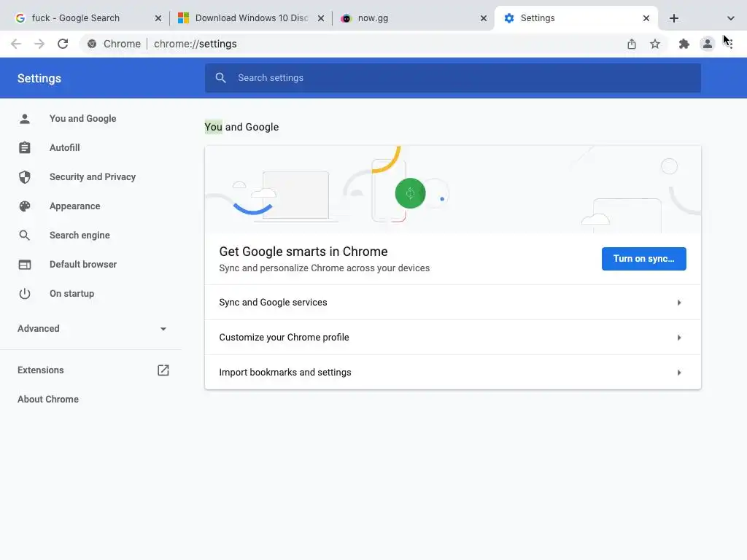Click the share page icon

tap(632, 44)
